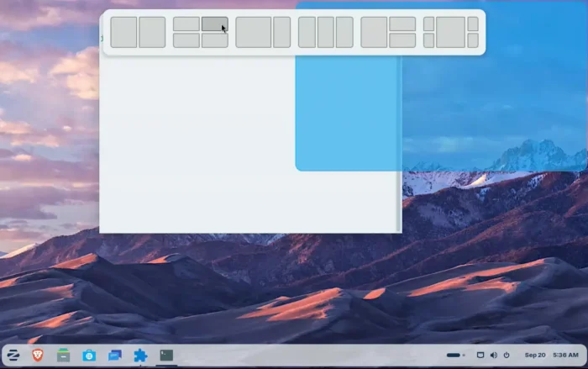Click the 5:36 AM clock
Screen dimensions: 588x369
(x=565, y=355)
